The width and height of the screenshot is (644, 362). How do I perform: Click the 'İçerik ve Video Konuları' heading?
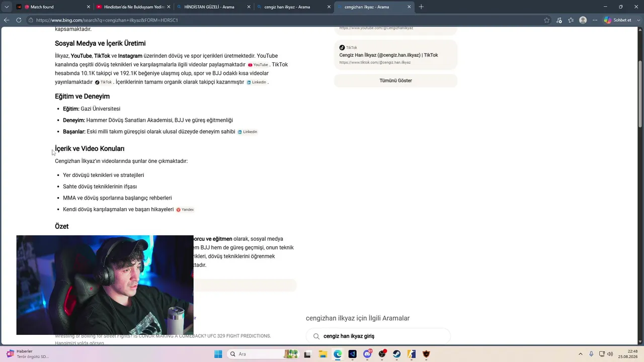click(90, 149)
